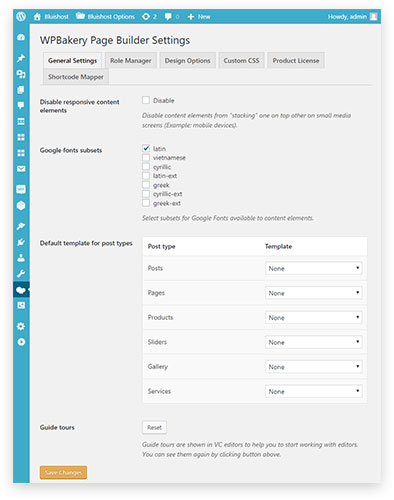Viewport: 394px width, 500px height.
Task: Open the layout-square icon below WPBakery
Action: click(x=21, y=305)
